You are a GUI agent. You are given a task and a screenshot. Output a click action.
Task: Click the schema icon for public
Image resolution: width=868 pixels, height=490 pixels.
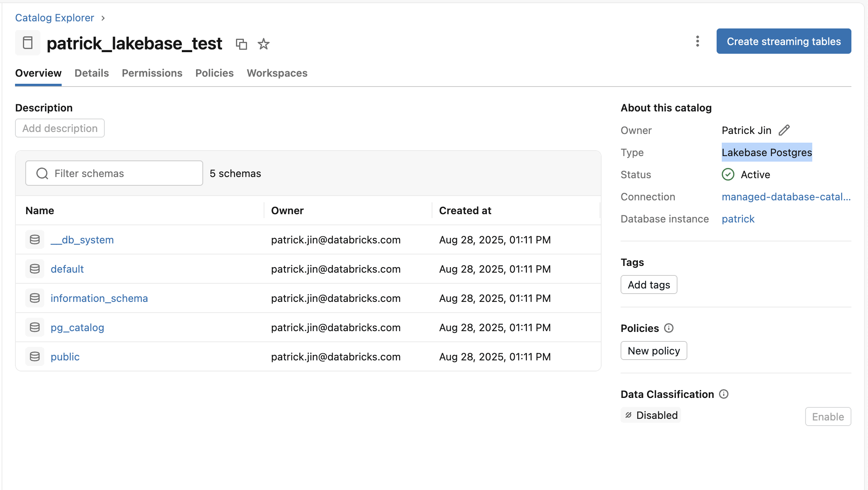pyautogui.click(x=35, y=356)
